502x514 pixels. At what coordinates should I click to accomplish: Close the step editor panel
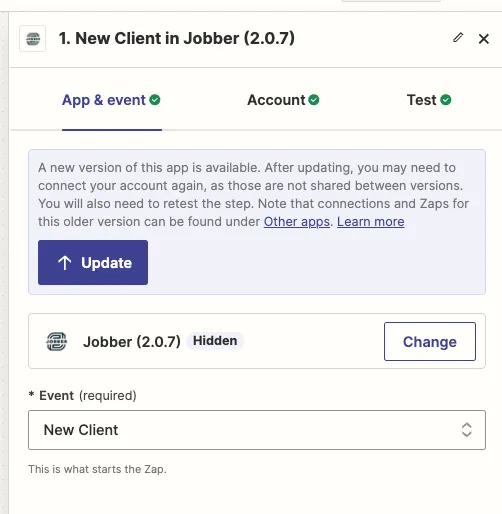coord(484,39)
